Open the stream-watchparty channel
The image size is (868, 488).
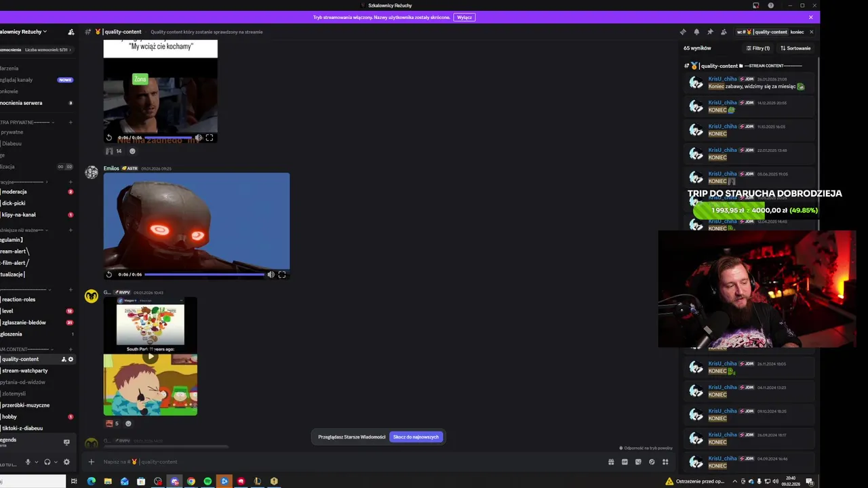[x=37, y=371]
